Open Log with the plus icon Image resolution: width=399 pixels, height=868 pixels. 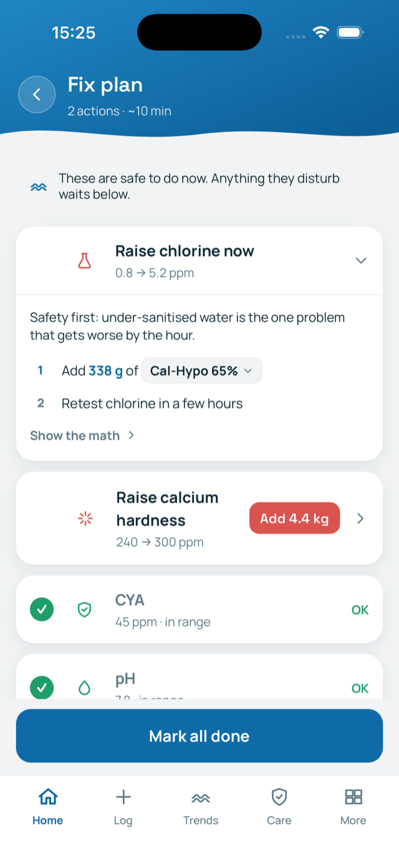[123, 797]
